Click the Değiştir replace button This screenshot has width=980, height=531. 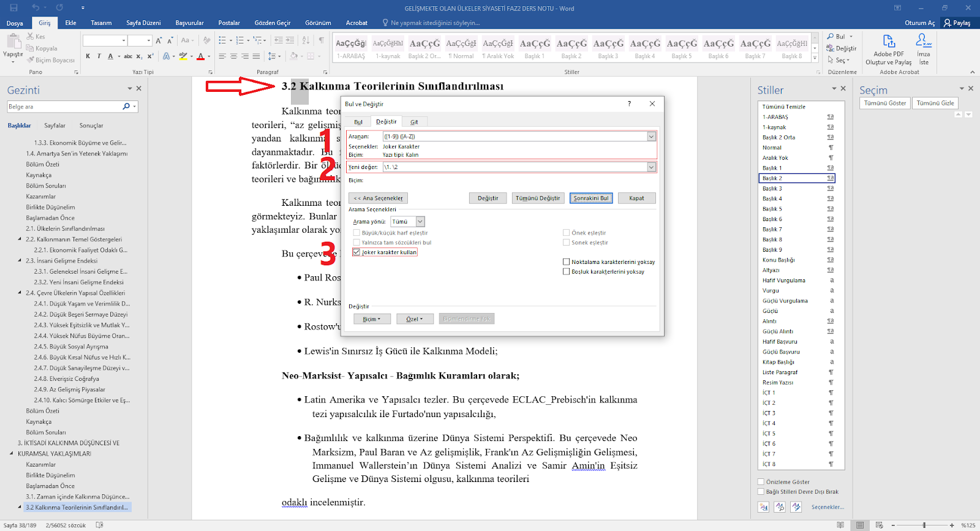(x=488, y=198)
